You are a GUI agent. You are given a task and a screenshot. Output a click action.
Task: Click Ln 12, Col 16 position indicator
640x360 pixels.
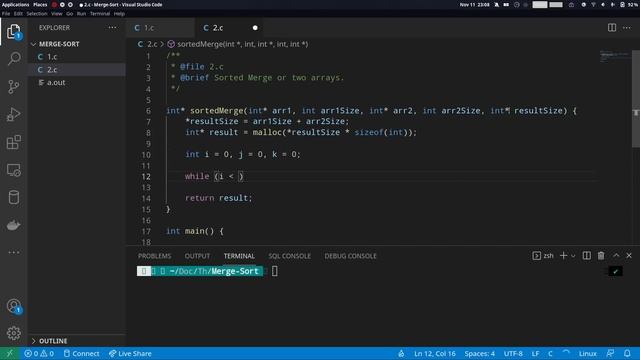click(434, 353)
